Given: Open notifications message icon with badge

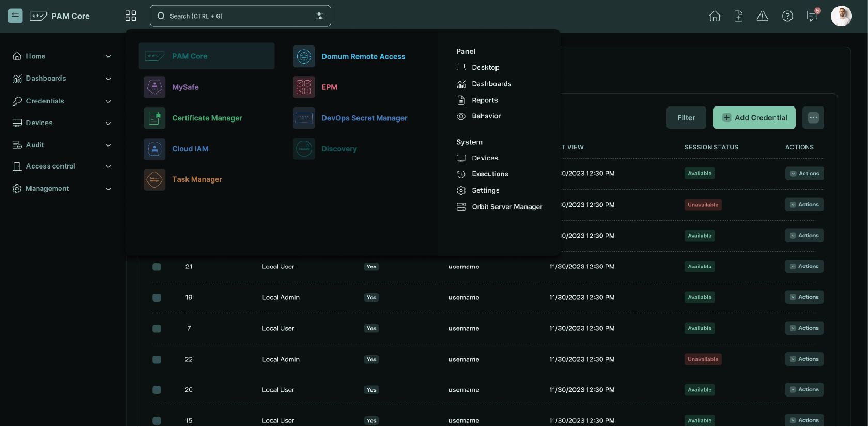Looking at the screenshot, I should click(x=812, y=16).
